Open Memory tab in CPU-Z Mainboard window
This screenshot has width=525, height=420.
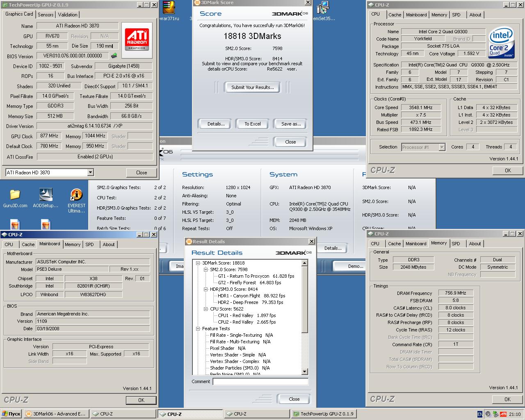point(73,244)
